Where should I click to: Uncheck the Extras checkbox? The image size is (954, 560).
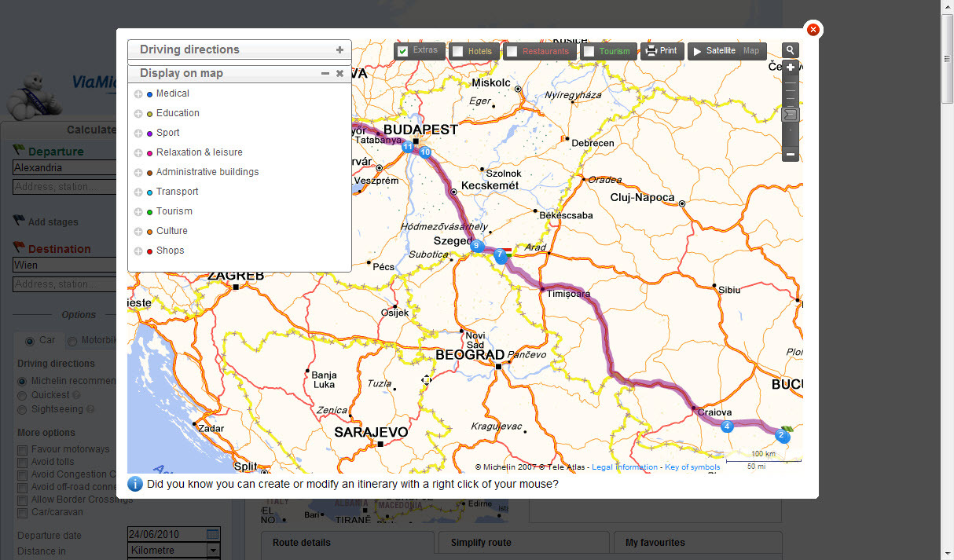coord(403,51)
